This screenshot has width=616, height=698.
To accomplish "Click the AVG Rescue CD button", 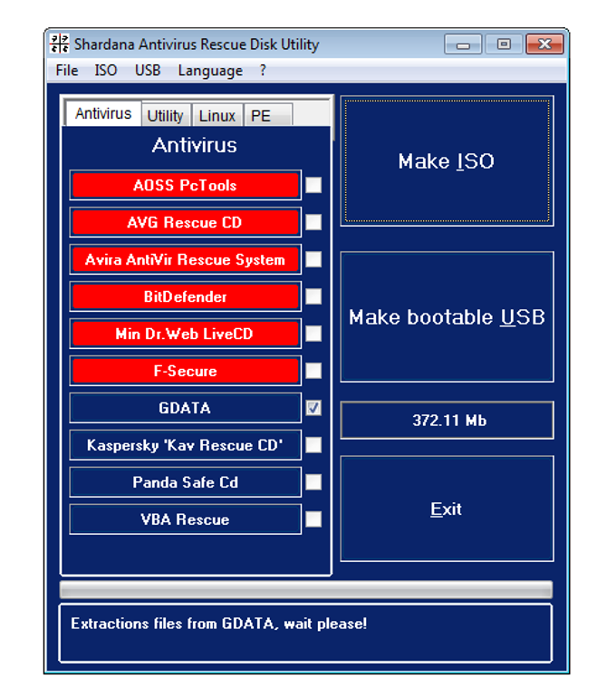I will click(185, 222).
